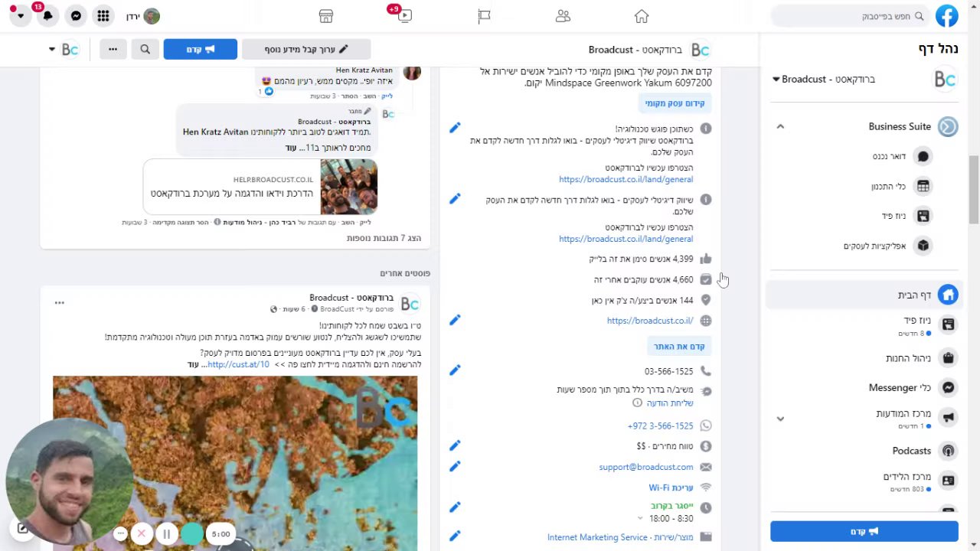Open 'כלי התכנון' planner under Business Suite
The height and width of the screenshot is (551, 980).
[x=901, y=186]
